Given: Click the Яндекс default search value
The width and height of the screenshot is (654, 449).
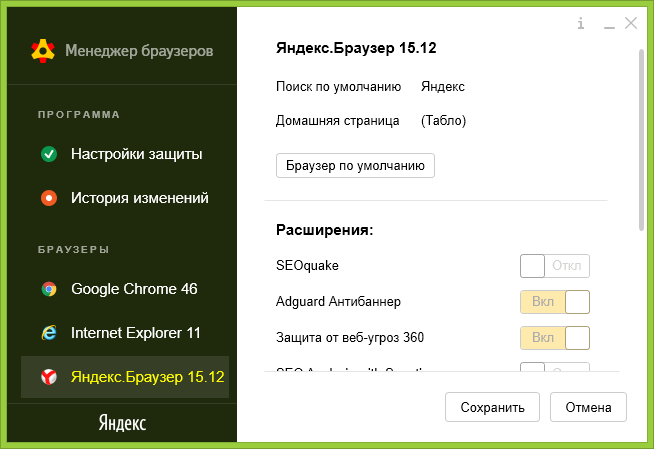Looking at the screenshot, I should click(443, 87).
